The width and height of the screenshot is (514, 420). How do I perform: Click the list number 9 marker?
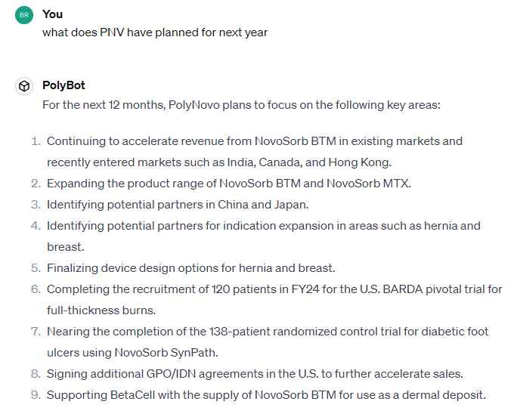[35, 395]
